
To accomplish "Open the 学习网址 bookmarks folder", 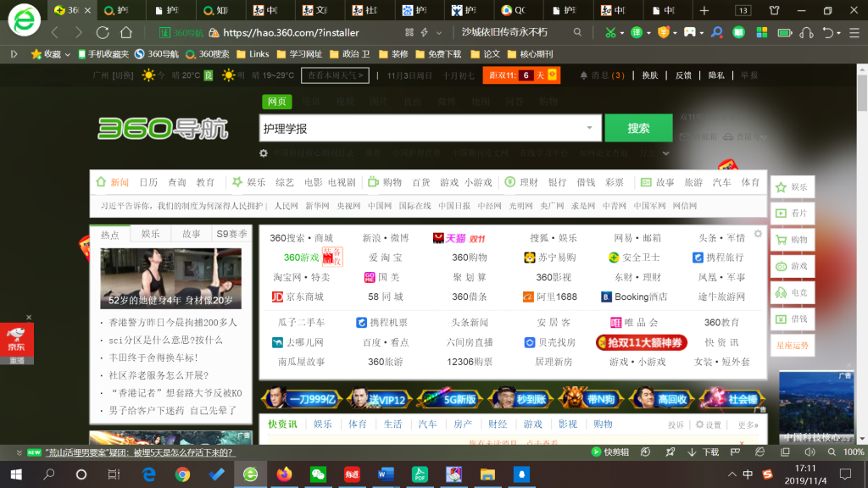I will 299,54.
